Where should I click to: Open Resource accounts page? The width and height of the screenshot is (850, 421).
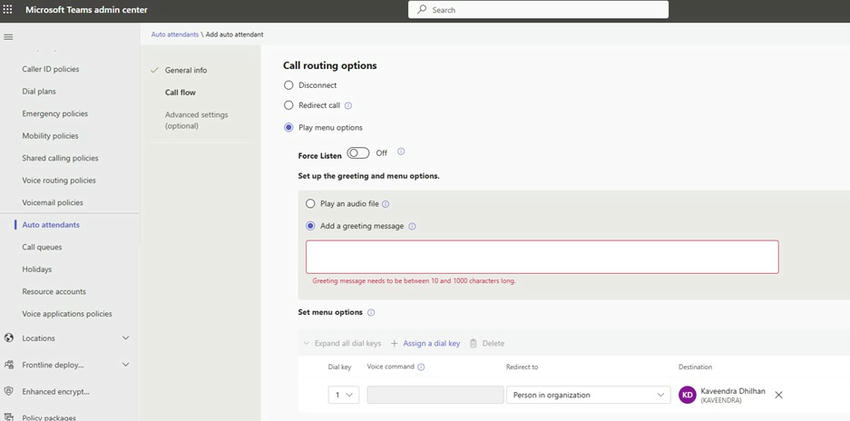click(54, 292)
